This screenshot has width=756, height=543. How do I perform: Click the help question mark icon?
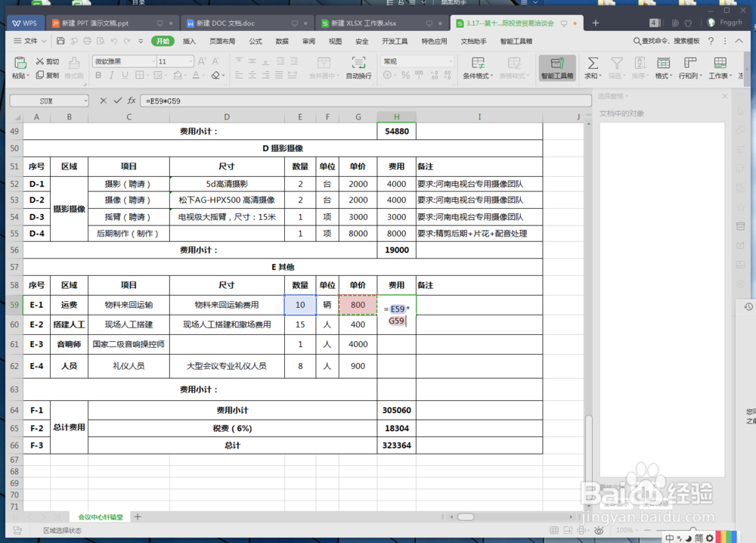pos(711,42)
